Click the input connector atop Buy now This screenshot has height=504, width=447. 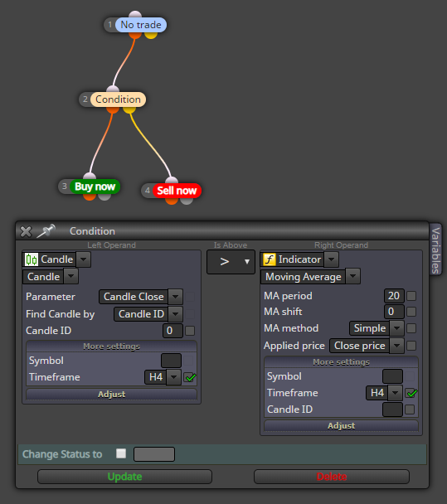(x=90, y=177)
